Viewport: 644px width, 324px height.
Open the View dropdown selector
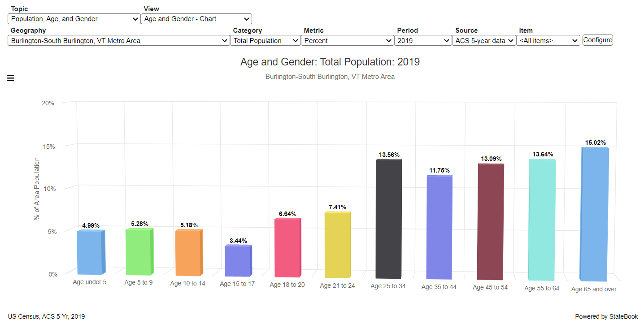coord(196,19)
